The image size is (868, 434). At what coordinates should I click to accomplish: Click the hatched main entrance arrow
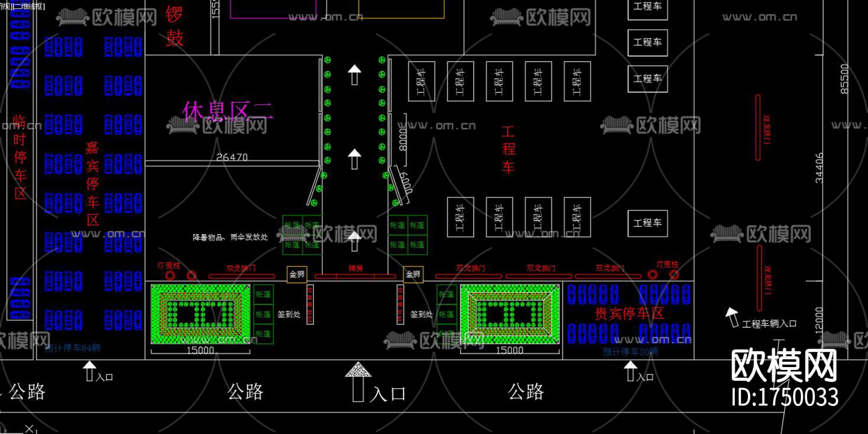[358, 381]
